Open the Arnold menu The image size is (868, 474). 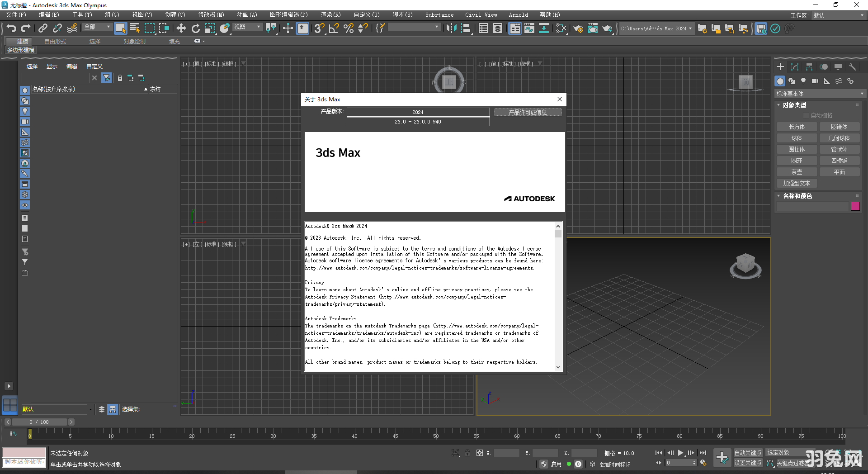[518, 14]
